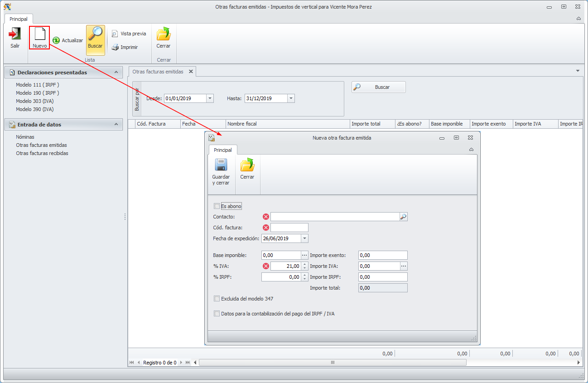The width and height of the screenshot is (588, 383).
Task: Go to previous record in navigator
Action: [x=139, y=363]
